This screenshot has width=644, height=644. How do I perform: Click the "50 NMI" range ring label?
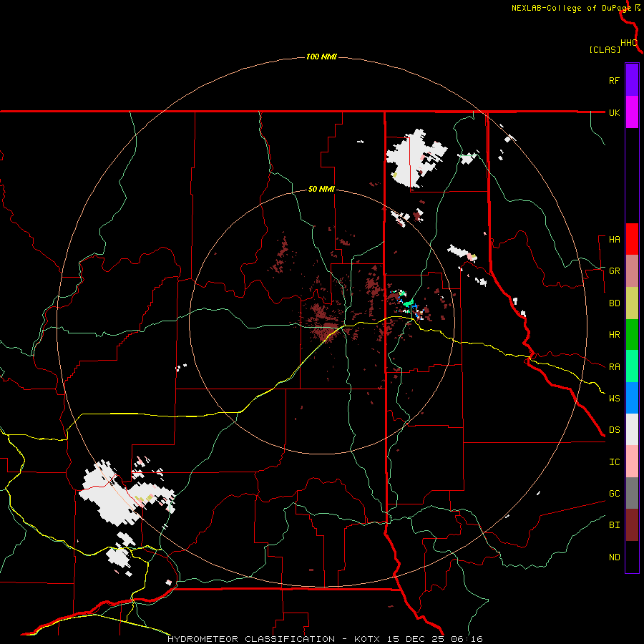click(x=321, y=190)
